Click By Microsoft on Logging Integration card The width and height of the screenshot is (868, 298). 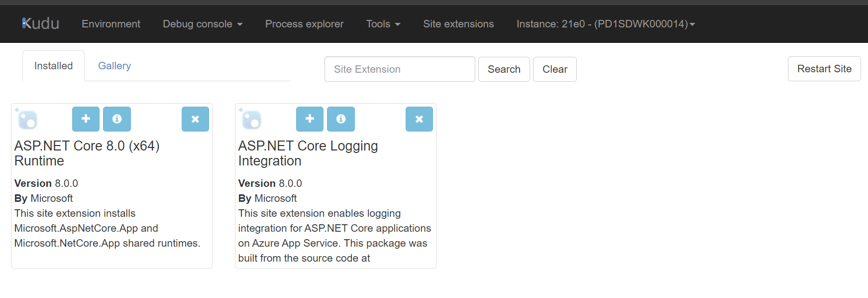(268, 198)
